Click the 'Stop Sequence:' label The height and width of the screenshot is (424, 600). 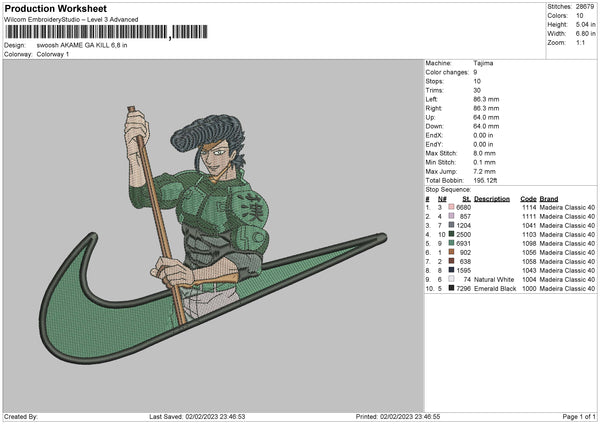(448, 190)
